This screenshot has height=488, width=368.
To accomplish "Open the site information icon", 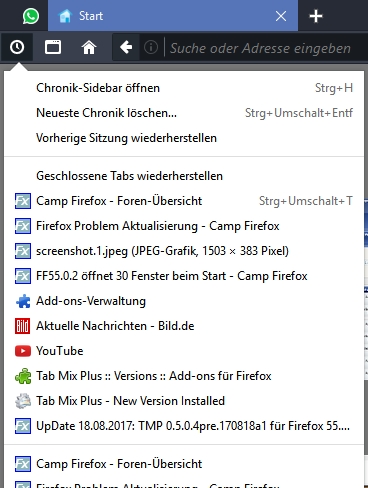I will [151, 47].
